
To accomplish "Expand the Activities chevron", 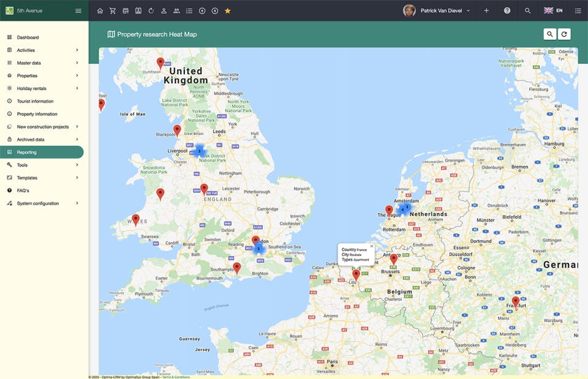I will (77, 50).
